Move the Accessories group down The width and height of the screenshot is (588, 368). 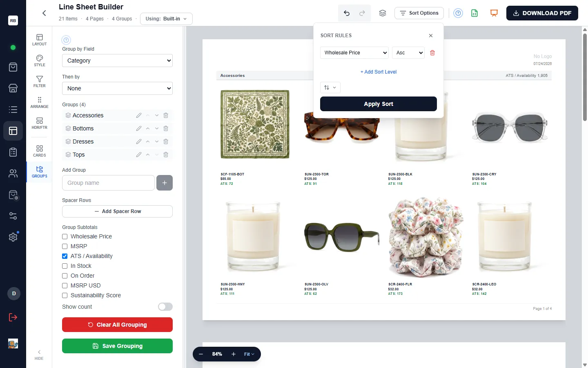pos(157,115)
